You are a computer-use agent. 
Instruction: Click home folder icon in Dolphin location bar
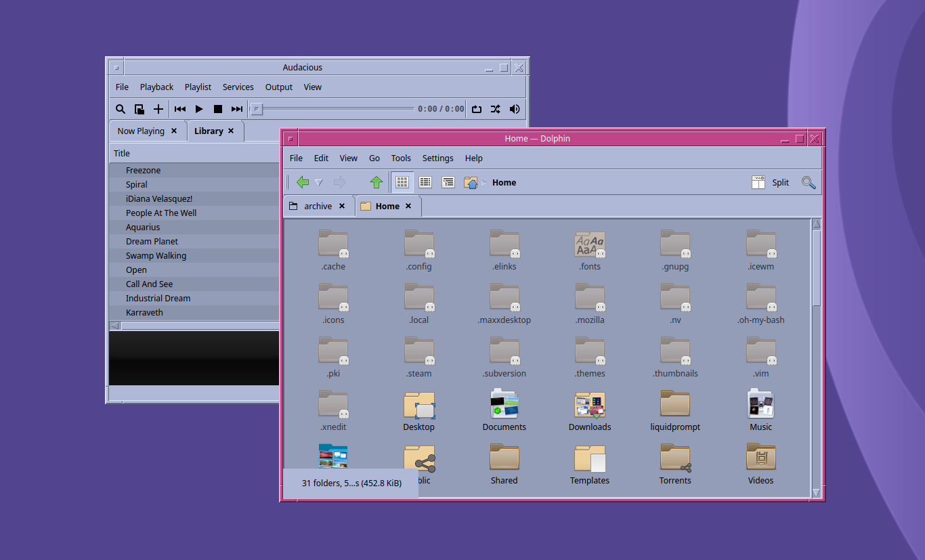click(471, 182)
